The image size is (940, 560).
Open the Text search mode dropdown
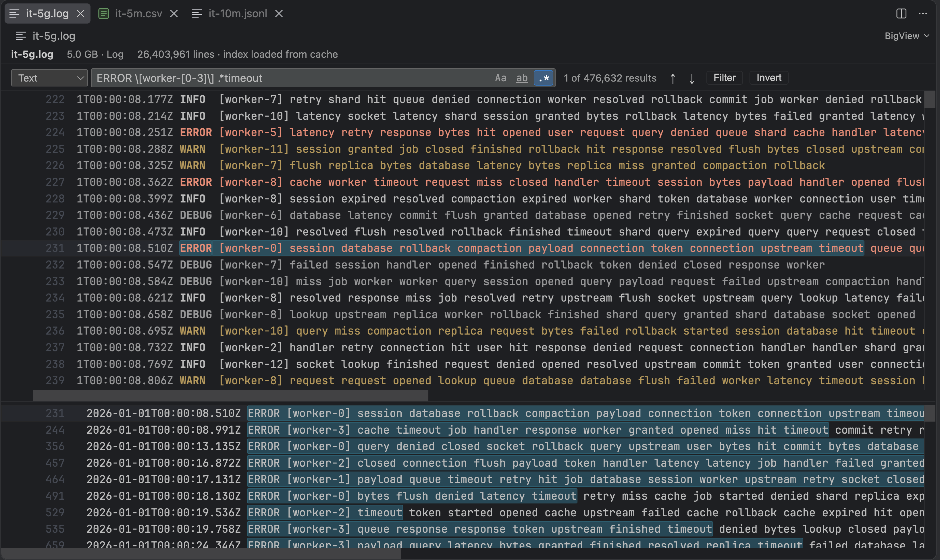(49, 78)
